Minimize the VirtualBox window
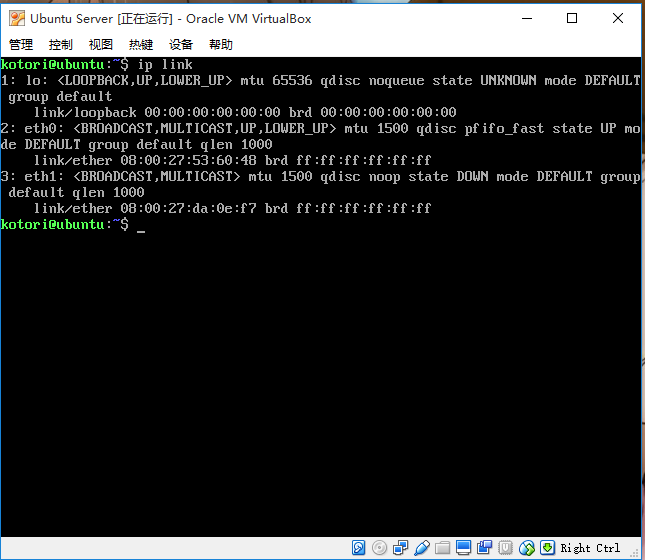This screenshot has height=560, width=645. [527, 19]
